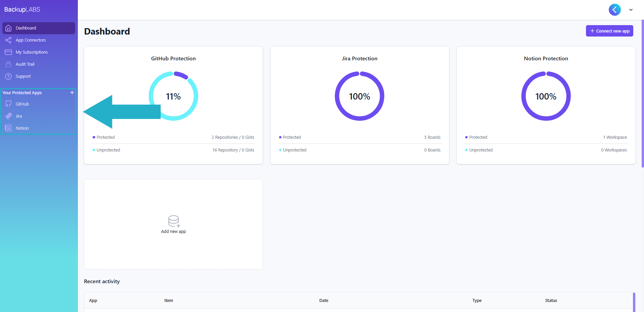Click the Recent activity heading
The image size is (644, 312).
click(102, 282)
